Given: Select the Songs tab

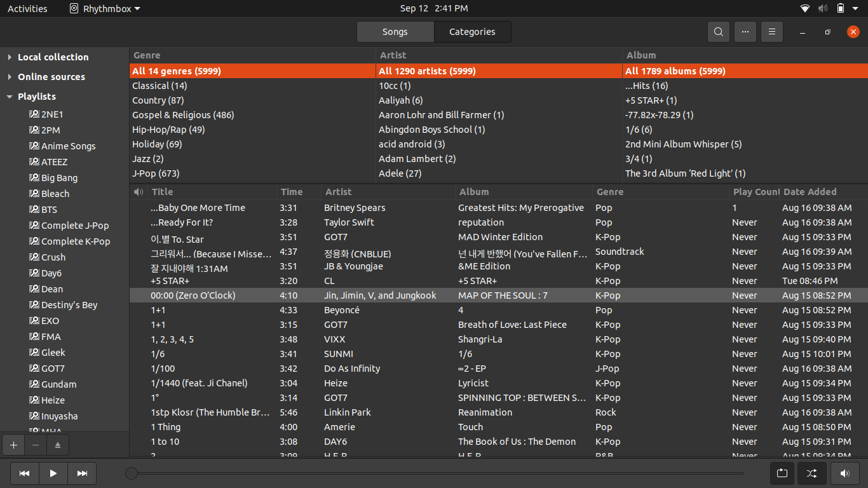Looking at the screenshot, I should [x=395, y=32].
